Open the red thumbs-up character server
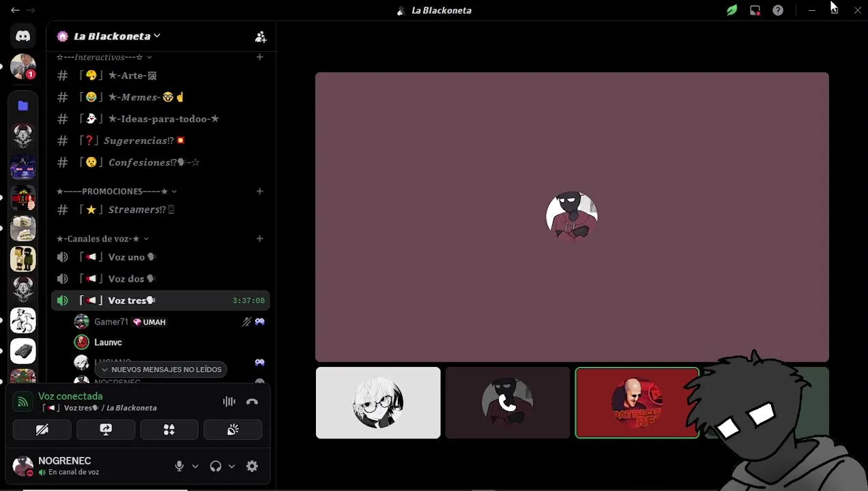 point(23,198)
